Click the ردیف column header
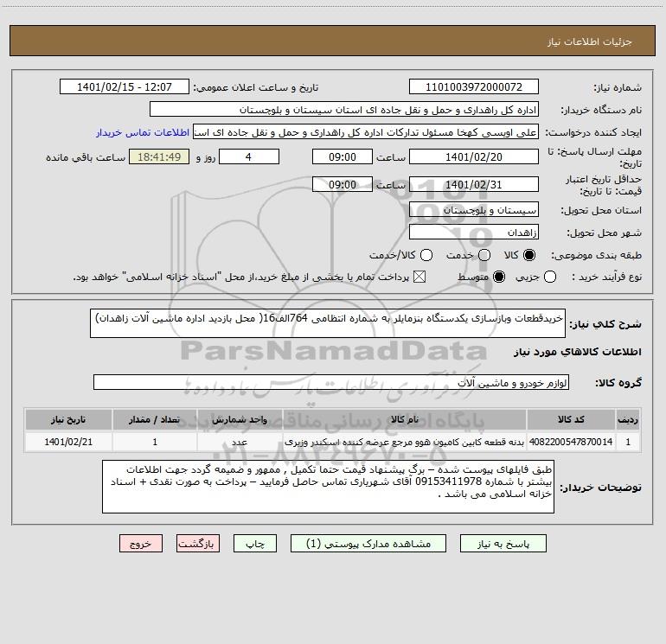Viewport: 666px width, 644px height. 628,419
